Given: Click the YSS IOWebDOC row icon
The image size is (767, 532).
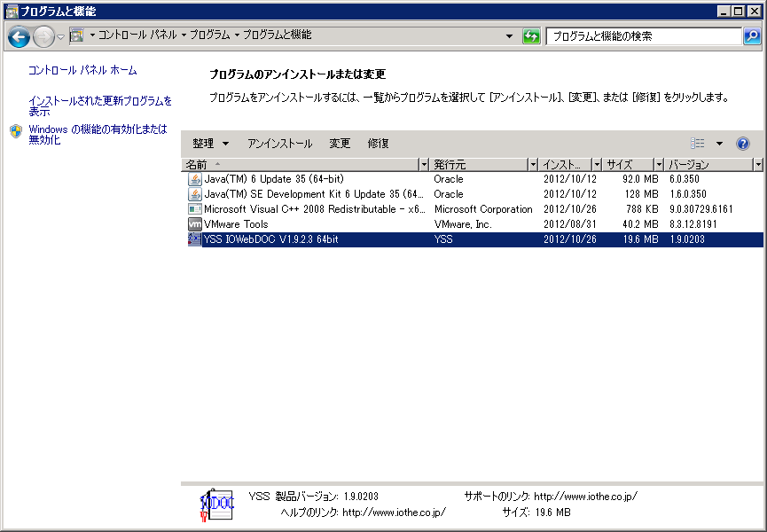Looking at the screenshot, I should point(195,239).
